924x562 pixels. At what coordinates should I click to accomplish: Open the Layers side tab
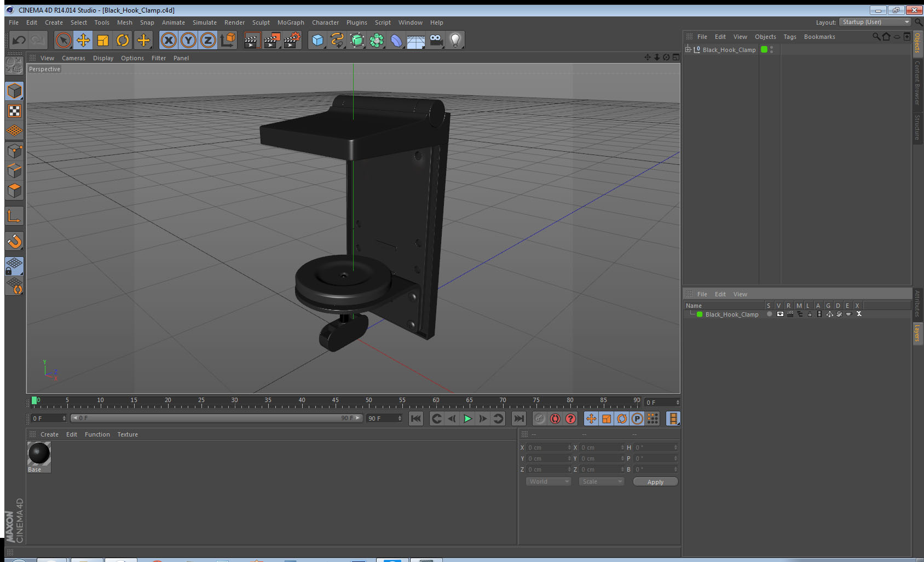click(917, 332)
